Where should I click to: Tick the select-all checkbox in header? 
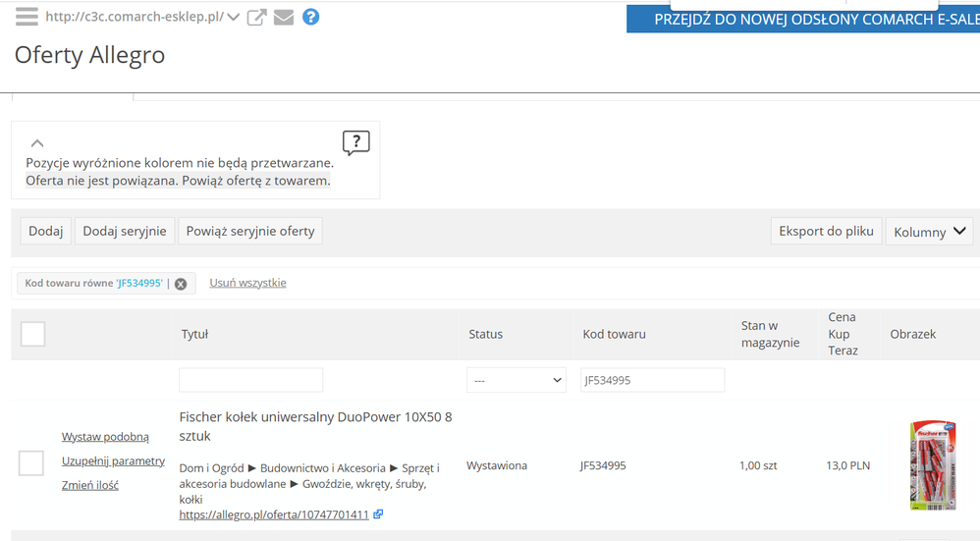pos(33,334)
